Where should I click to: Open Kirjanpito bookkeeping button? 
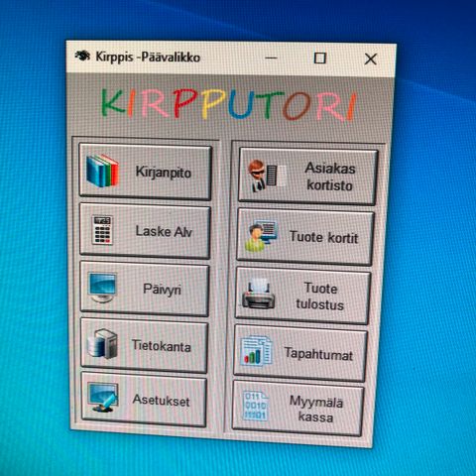[145, 172]
